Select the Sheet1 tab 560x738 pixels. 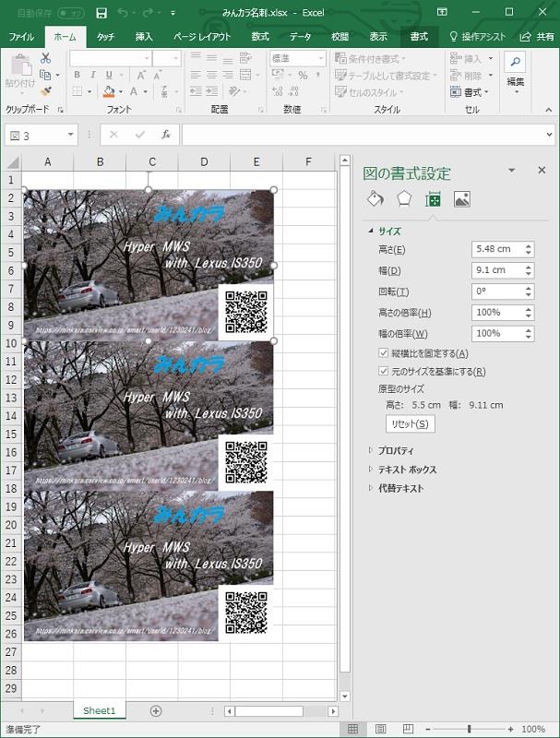[100, 710]
